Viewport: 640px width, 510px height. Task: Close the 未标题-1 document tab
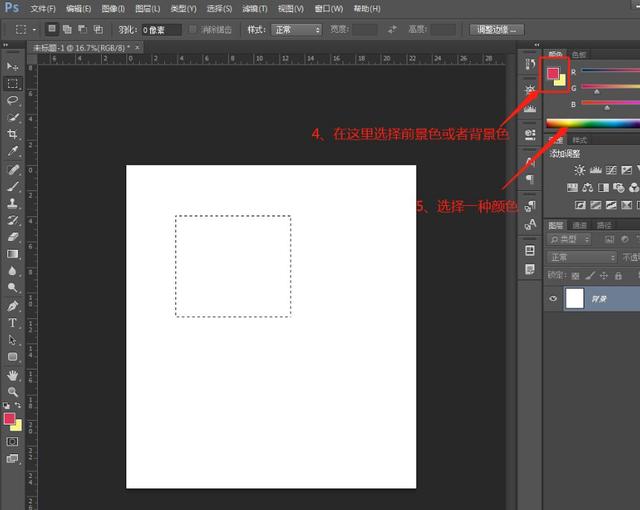click(137, 48)
